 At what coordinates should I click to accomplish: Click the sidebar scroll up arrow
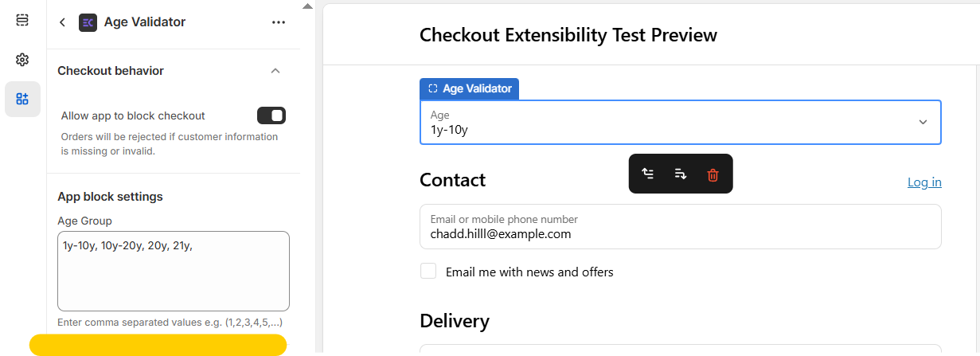point(308,6)
